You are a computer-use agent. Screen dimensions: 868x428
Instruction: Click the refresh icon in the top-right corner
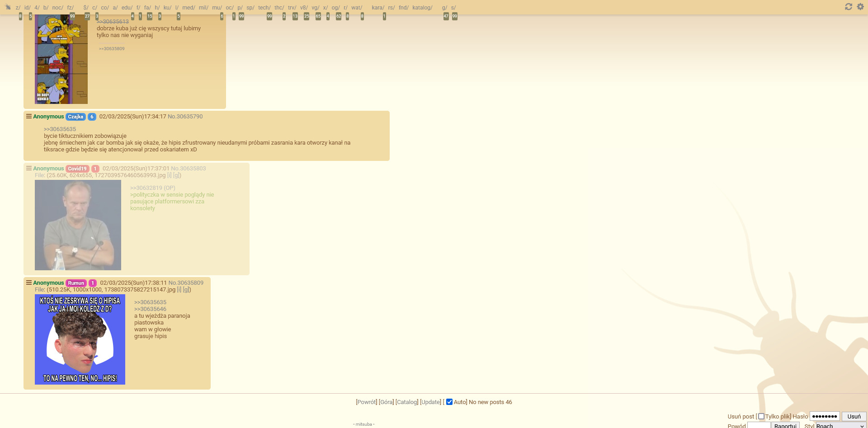coord(849,7)
